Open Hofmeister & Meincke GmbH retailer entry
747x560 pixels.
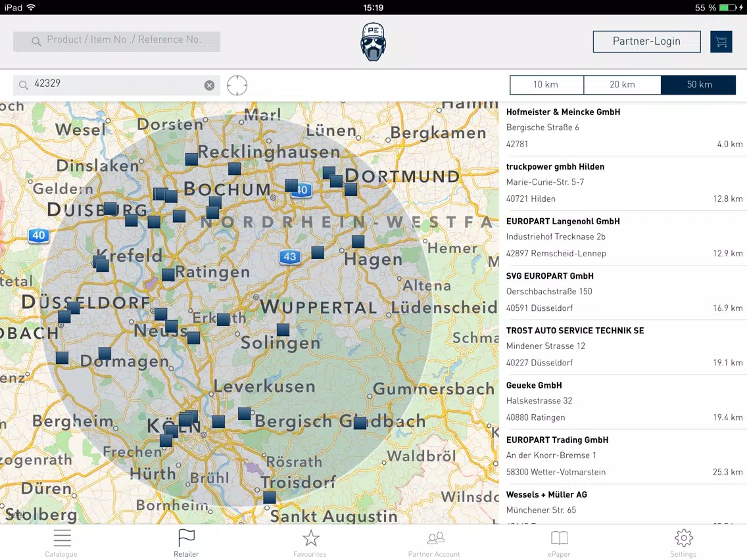click(624, 128)
